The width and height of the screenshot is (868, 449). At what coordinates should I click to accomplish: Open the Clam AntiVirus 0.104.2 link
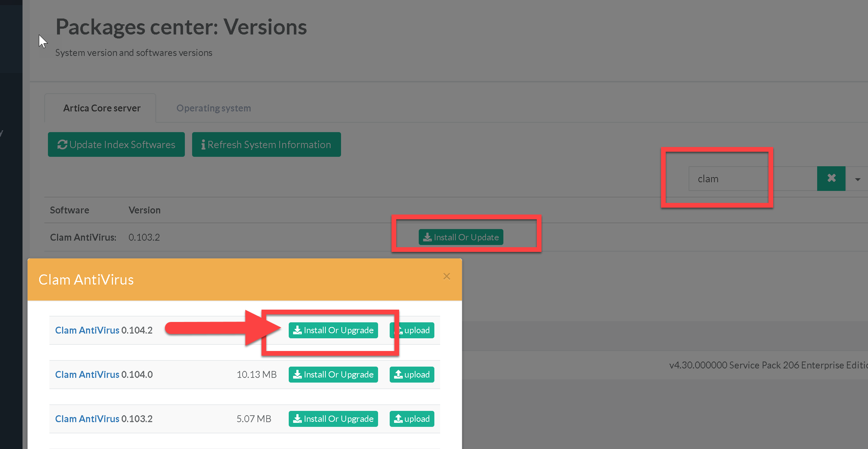coord(87,330)
